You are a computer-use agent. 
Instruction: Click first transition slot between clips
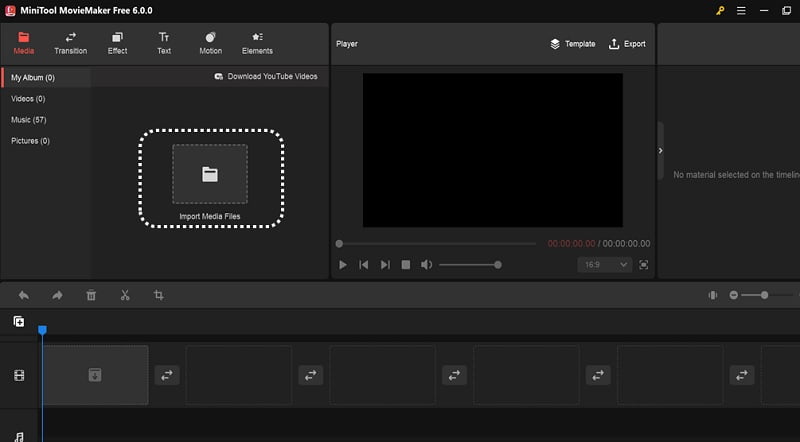166,375
